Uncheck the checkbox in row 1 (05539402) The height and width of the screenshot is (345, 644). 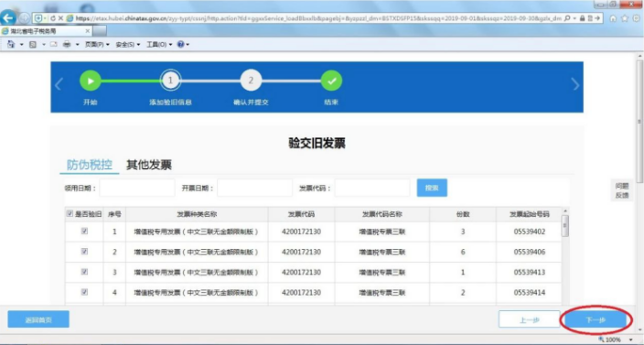pyautogui.click(x=84, y=232)
